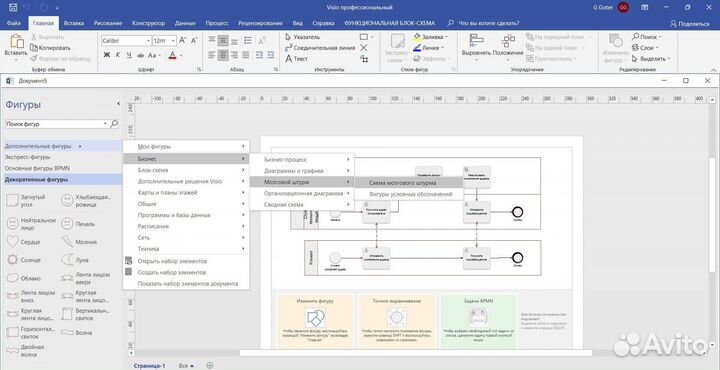Open the Align (Выровнять) tool

pos(476,47)
